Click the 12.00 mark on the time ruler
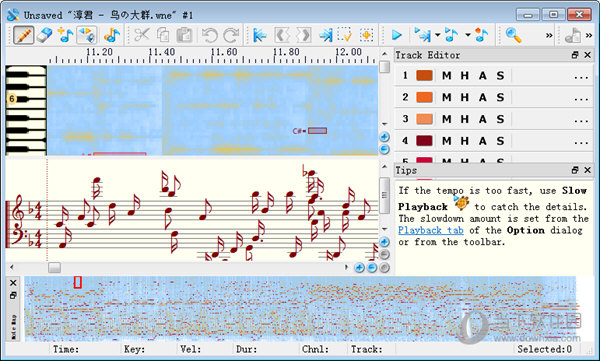The width and height of the screenshot is (600, 361). [x=348, y=52]
